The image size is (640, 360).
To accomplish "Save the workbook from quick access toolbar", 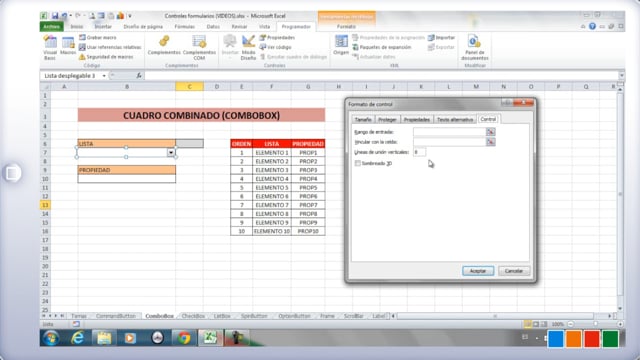I will point(55,16).
